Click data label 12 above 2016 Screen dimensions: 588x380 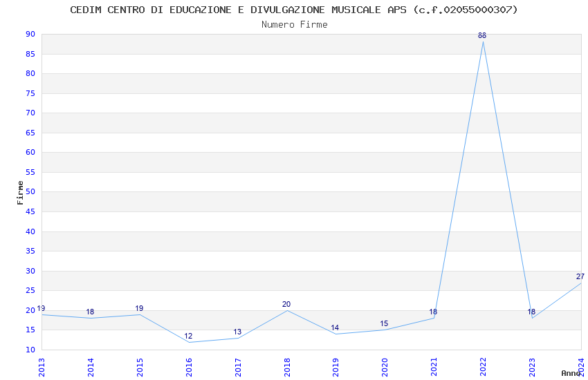click(188, 336)
